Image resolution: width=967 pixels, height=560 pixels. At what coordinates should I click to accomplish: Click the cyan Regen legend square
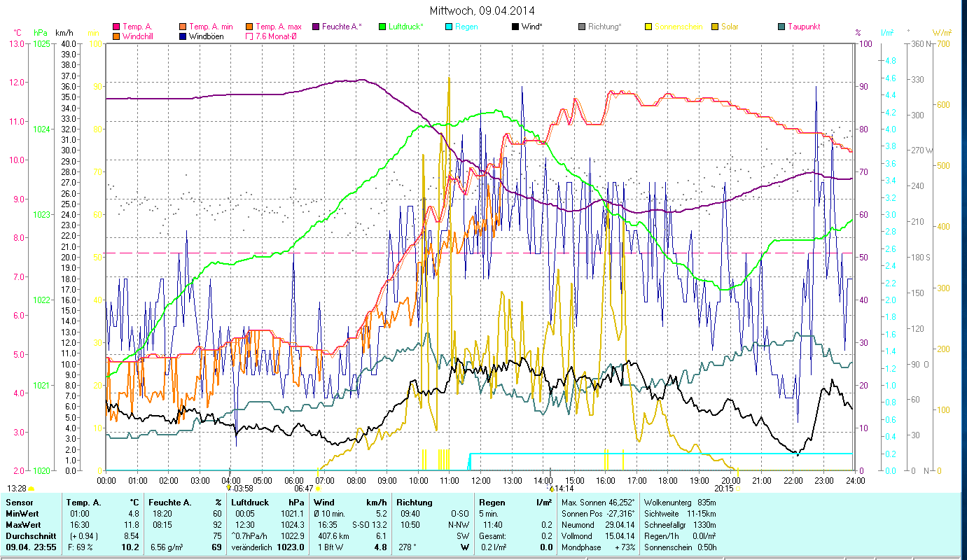coord(449,27)
